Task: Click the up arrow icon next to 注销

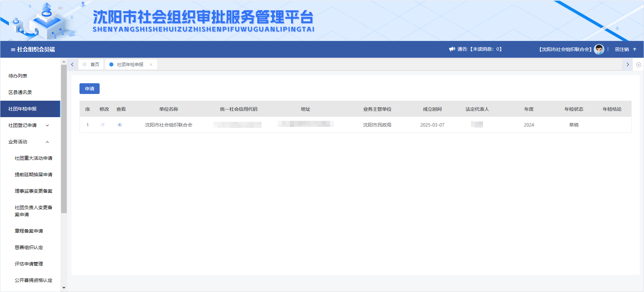Action: coord(635,49)
